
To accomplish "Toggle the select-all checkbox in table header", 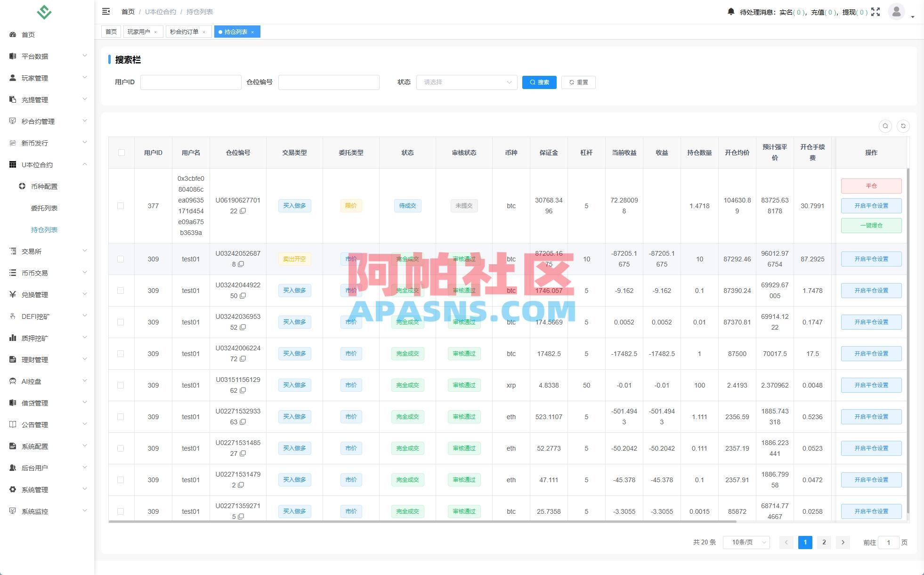I will click(121, 152).
